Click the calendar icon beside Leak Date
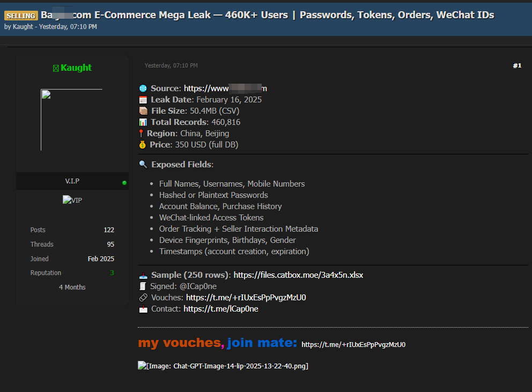This screenshot has height=392, width=532. tap(143, 100)
